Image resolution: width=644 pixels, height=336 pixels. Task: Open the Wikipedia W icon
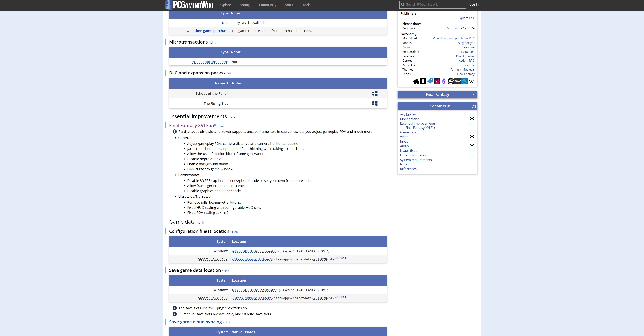point(471,82)
